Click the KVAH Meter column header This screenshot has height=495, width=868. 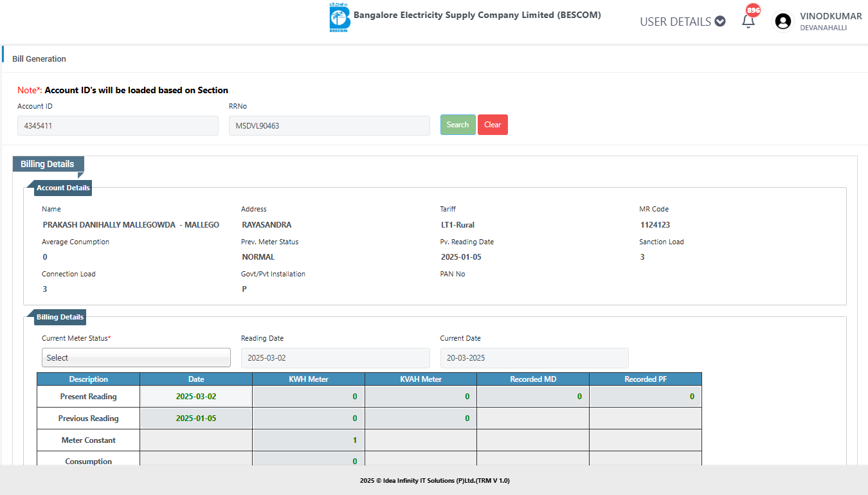tap(420, 379)
